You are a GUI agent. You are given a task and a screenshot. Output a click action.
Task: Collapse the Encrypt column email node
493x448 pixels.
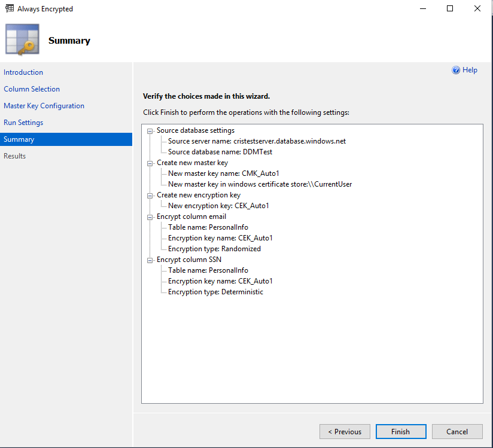point(150,217)
